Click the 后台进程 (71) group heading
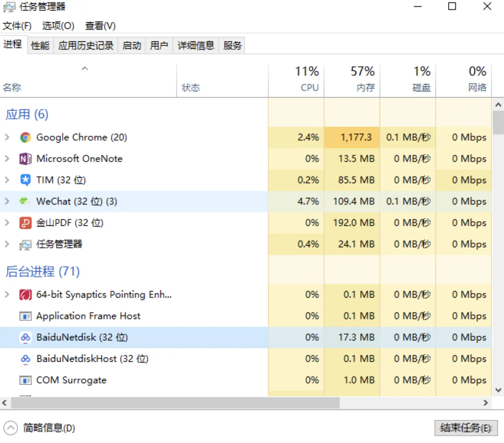The height and width of the screenshot is (443, 504). point(42,272)
